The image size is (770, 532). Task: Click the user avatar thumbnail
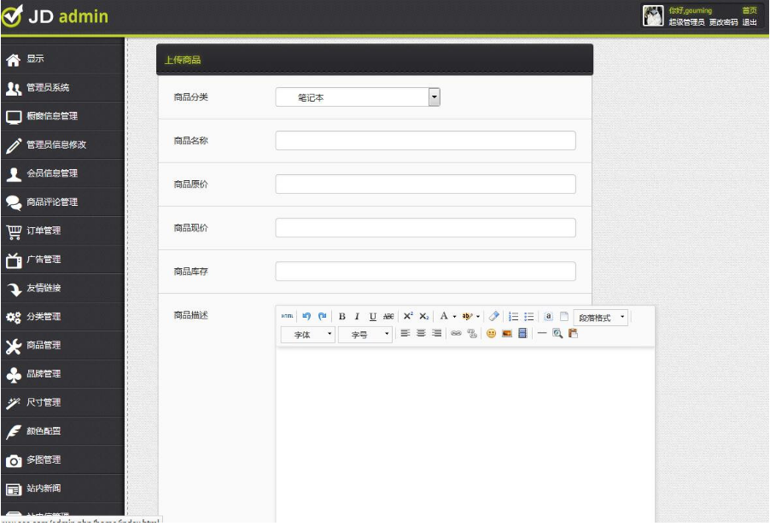pyautogui.click(x=653, y=15)
